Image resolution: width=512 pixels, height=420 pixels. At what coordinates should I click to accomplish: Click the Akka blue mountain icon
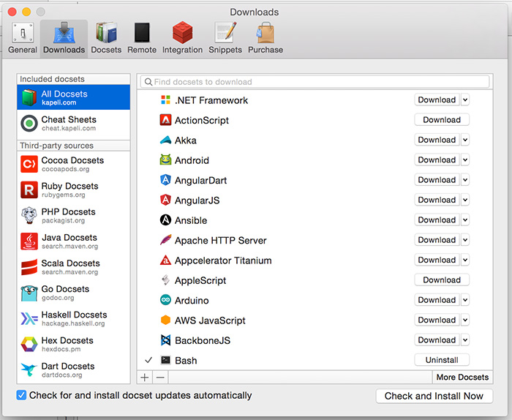coord(165,140)
